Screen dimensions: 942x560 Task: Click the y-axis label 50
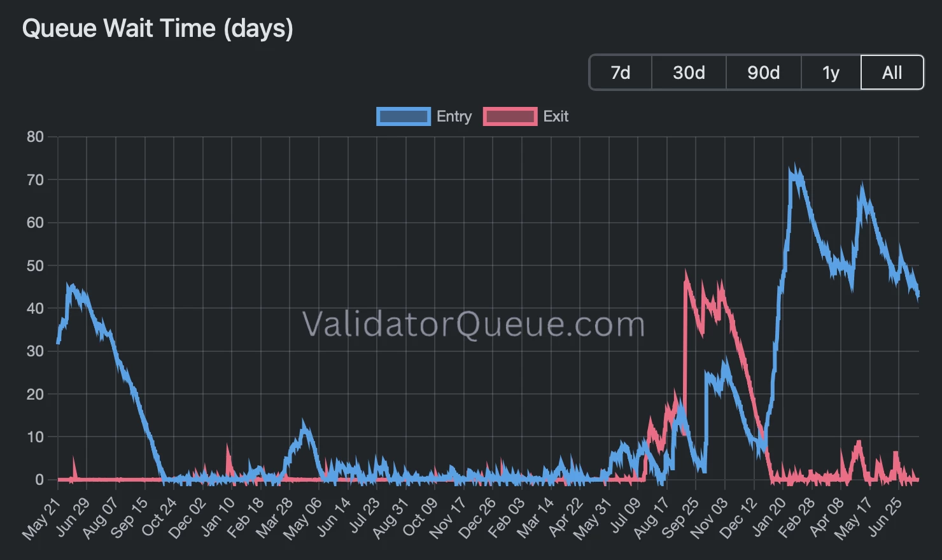coord(36,266)
